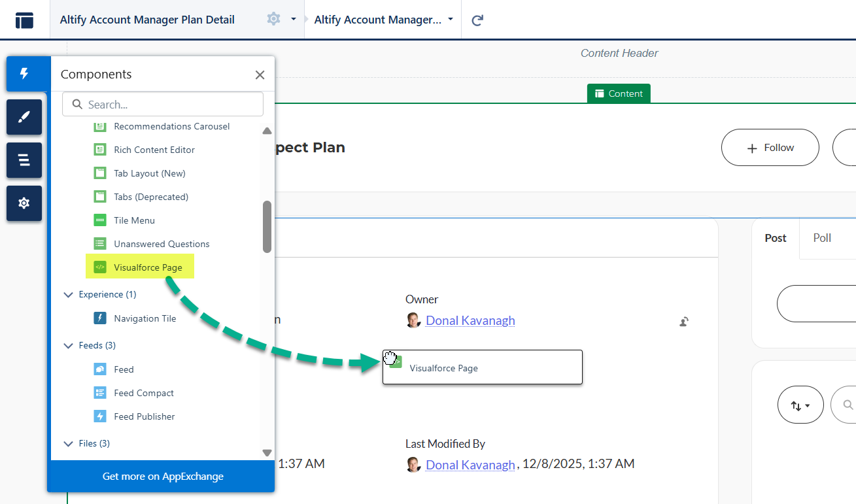Open the Altify Account Manager page dropdown
Image resolution: width=856 pixels, height=504 pixels.
pyautogui.click(x=383, y=20)
